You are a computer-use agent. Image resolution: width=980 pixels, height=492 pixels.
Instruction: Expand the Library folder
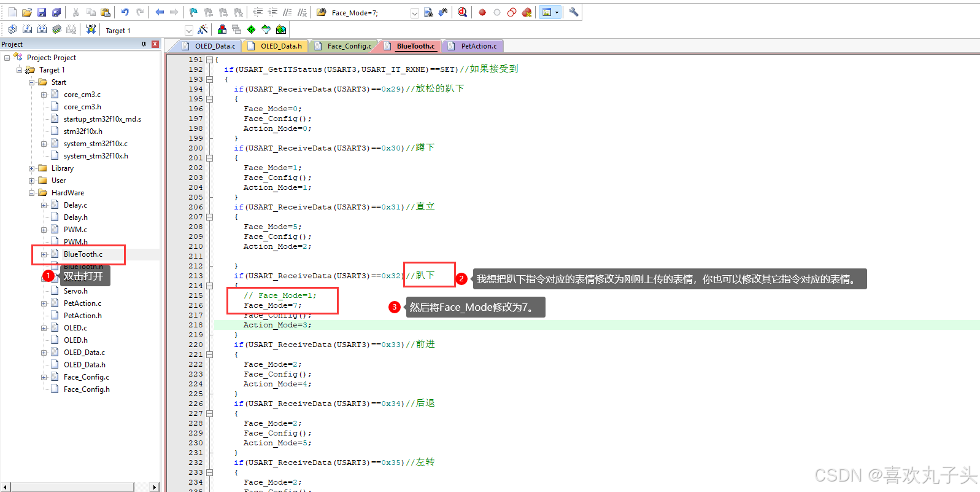tap(31, 168)
